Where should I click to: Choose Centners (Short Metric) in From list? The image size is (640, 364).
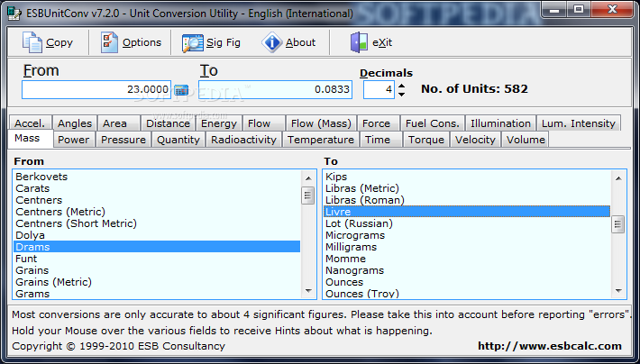[157, 223]
